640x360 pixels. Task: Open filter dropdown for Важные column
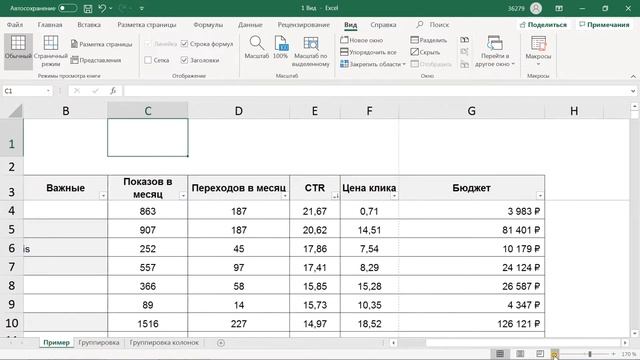pos(103,196)
